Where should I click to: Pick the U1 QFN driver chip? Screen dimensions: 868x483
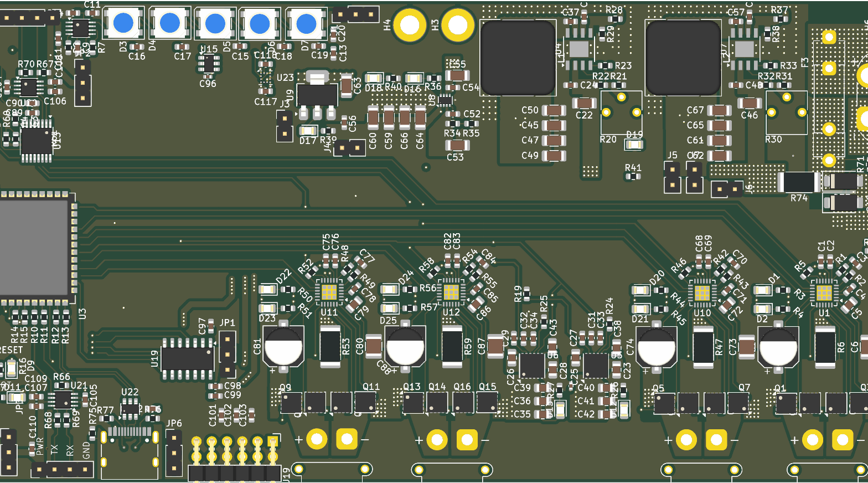pyautogui.click(x=824, y=292)
